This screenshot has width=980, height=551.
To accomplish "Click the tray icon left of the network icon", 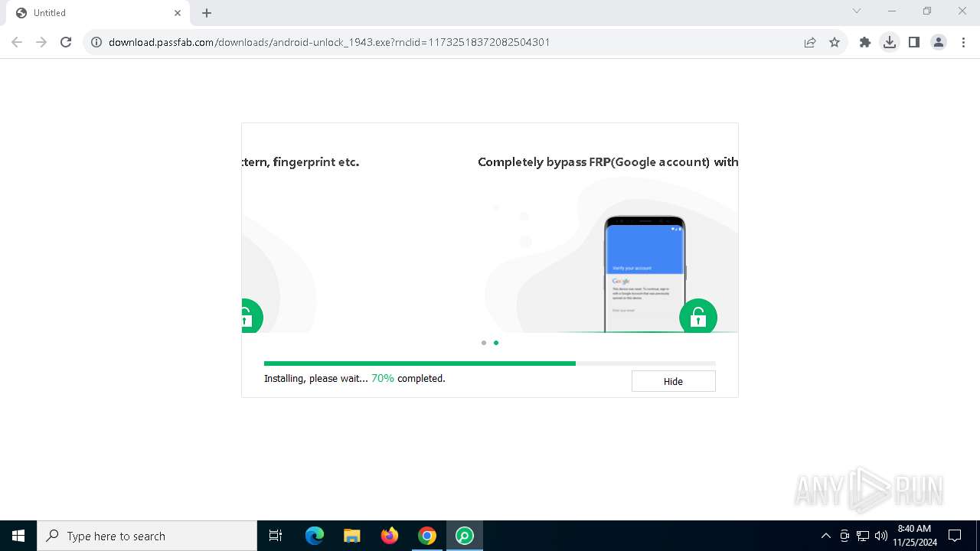I will click(844, 536).
